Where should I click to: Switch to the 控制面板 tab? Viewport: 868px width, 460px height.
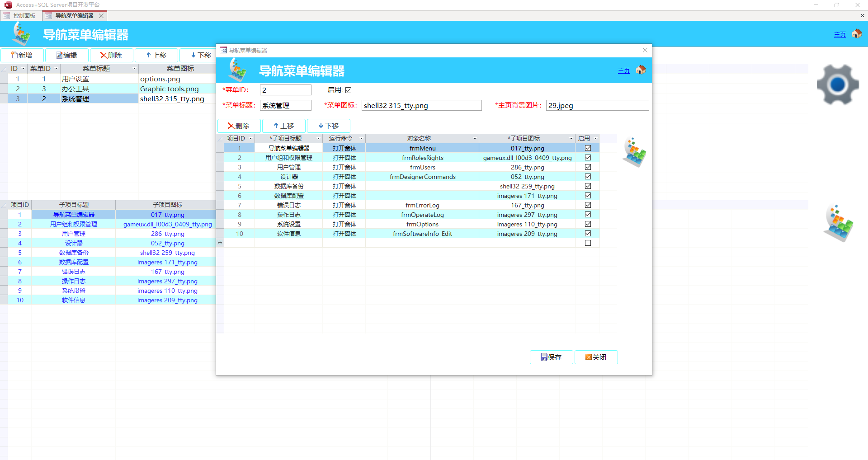tap(21, 16)
